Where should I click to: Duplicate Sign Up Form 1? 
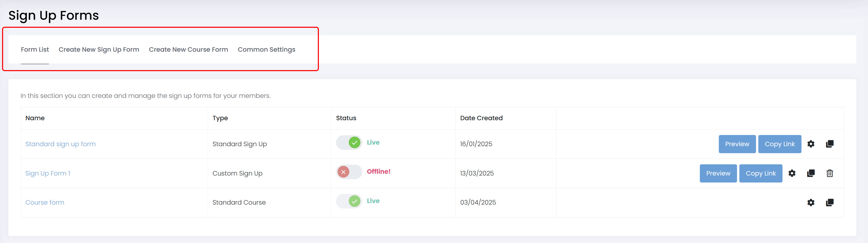(x=811, y=173)
